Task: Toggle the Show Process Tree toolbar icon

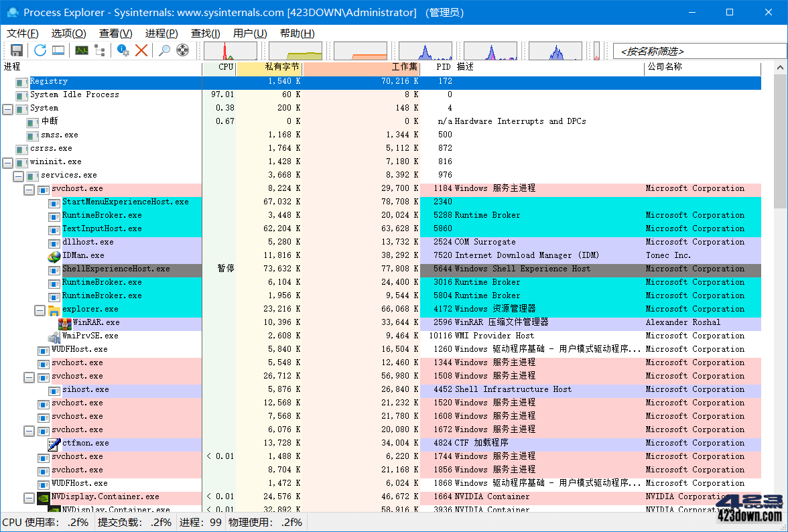Action: [98, 50]
